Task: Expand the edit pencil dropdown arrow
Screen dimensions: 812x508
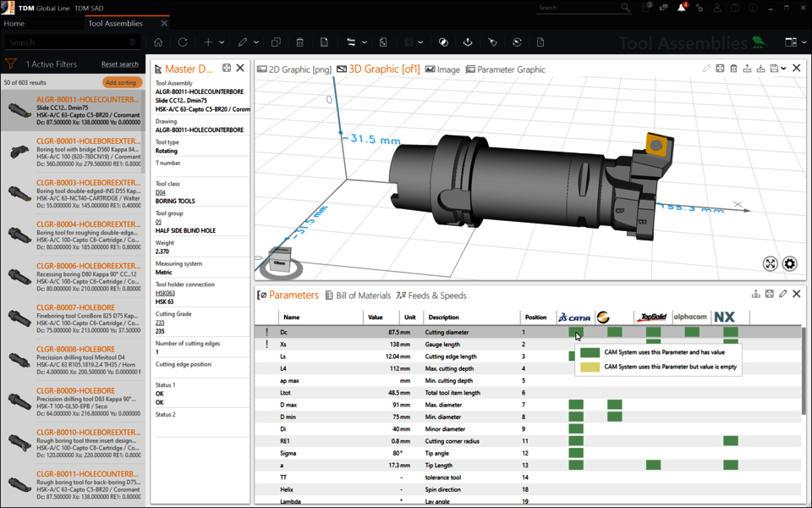Action: [255, 42]
